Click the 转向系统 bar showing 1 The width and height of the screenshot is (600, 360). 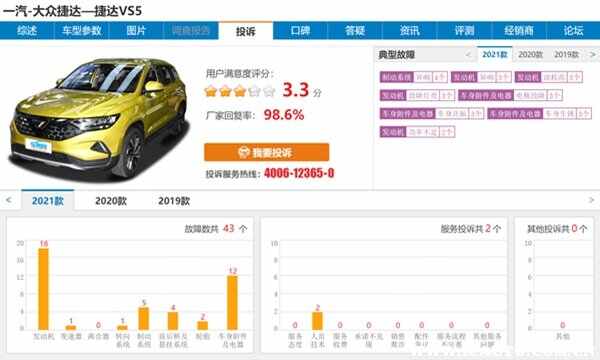pyautogui.click(x=122, y=327)
